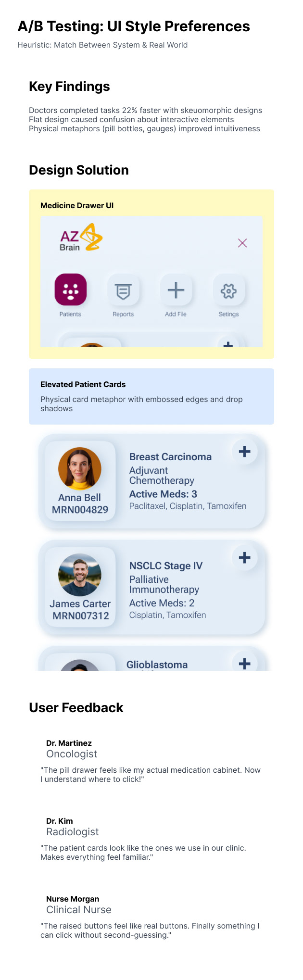
Task: Open the Reports shield icon
Action: [x=123, y=290]
